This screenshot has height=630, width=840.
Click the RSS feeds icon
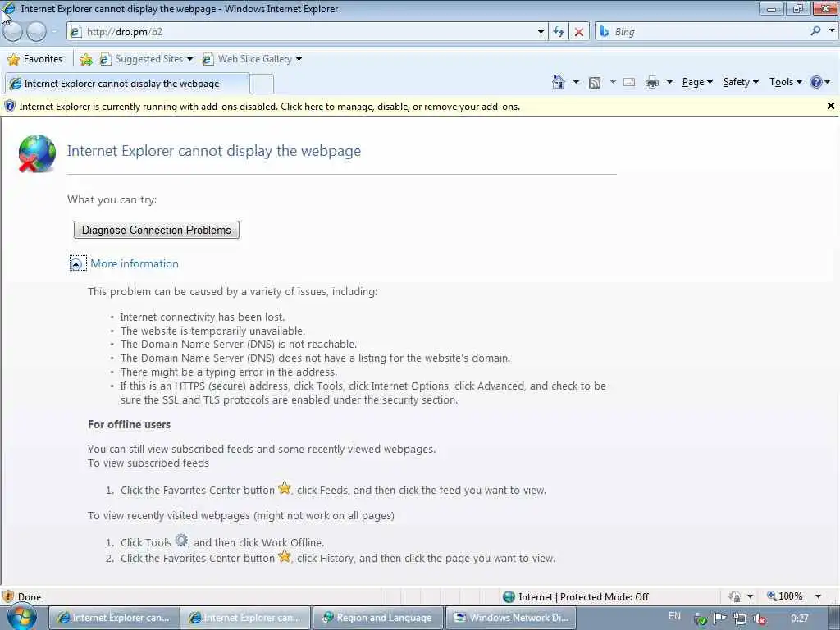pos(594,83)
